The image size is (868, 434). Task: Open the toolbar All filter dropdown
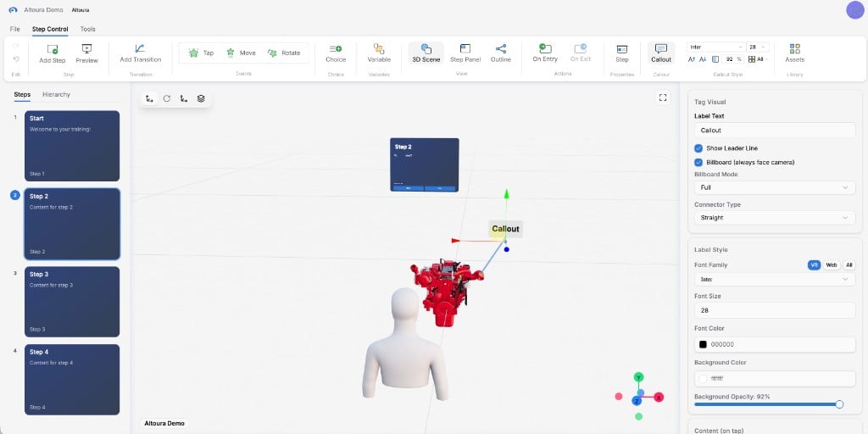759,59
